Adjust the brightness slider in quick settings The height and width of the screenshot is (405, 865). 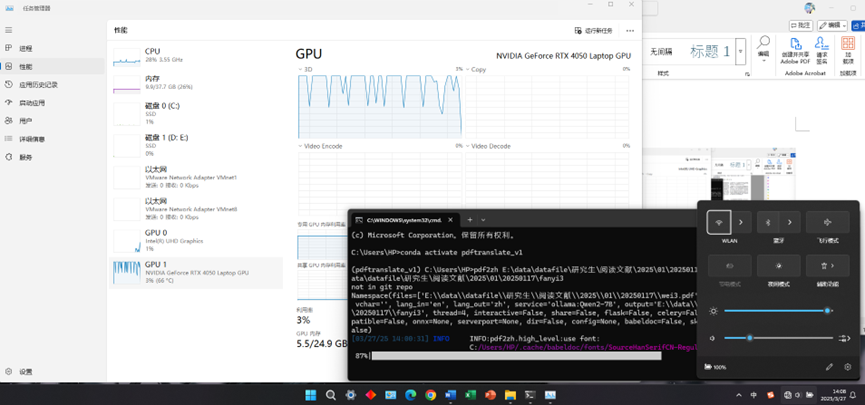[778, 311]
